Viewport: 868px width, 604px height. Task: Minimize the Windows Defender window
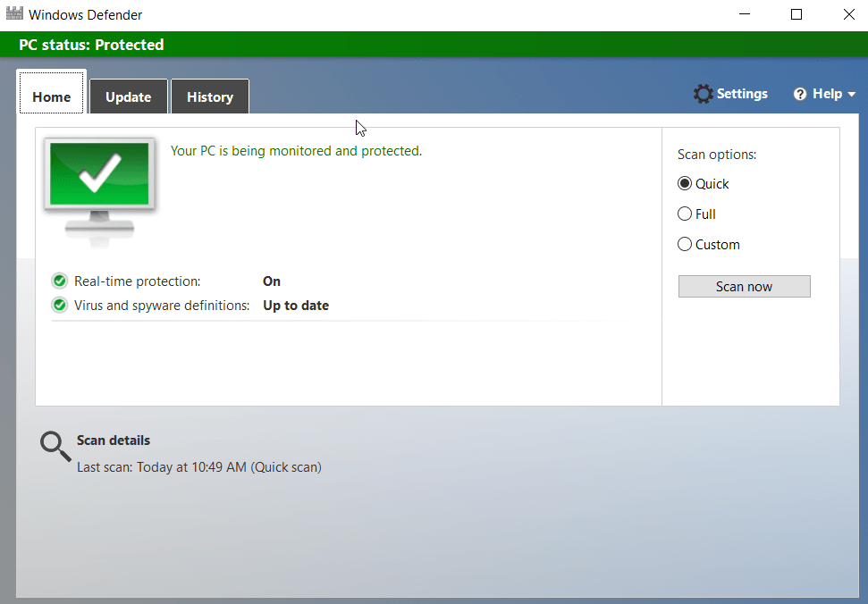(x=745, y=14)
